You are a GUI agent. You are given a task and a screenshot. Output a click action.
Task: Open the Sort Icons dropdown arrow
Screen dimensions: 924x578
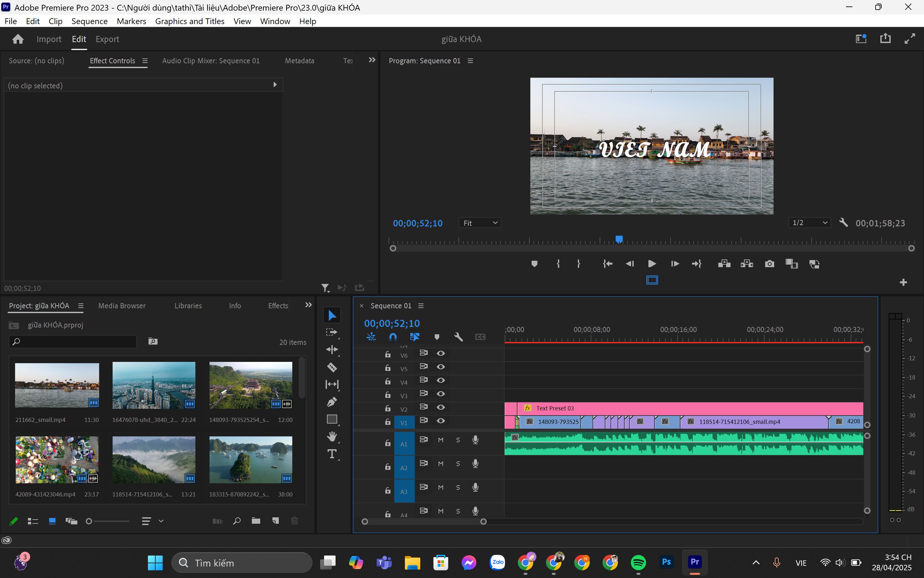click(x=161, y=521)
